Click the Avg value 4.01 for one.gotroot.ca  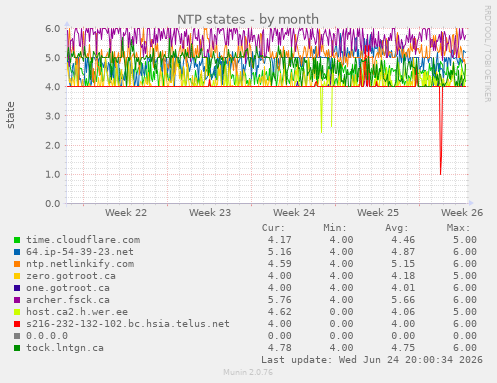tap(403, 288)
